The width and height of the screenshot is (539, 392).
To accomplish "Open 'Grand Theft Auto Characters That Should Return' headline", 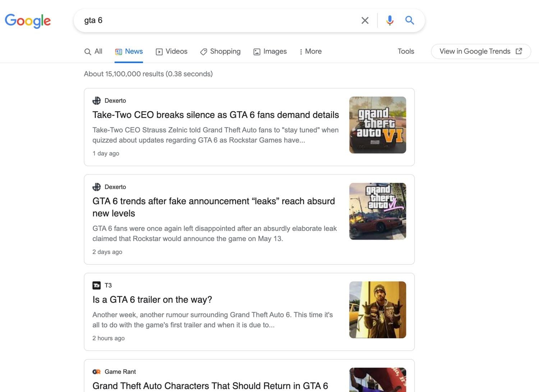I will click(x=210, y=386).
